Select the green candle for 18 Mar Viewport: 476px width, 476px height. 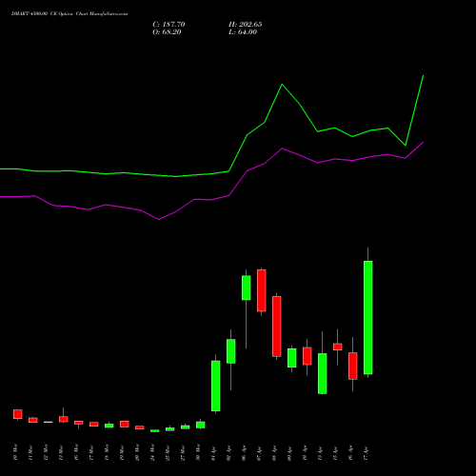click(109, 426)
